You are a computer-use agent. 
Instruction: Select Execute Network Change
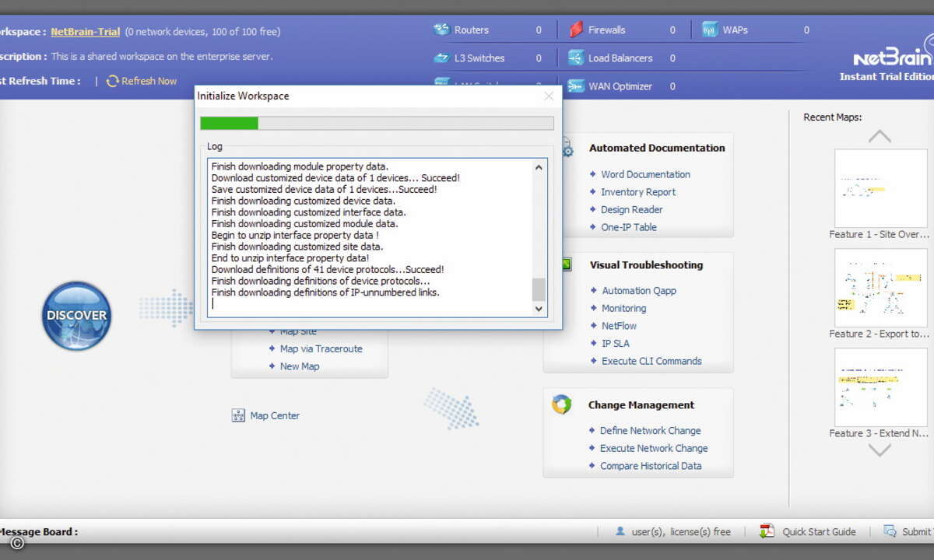(654, 448)
